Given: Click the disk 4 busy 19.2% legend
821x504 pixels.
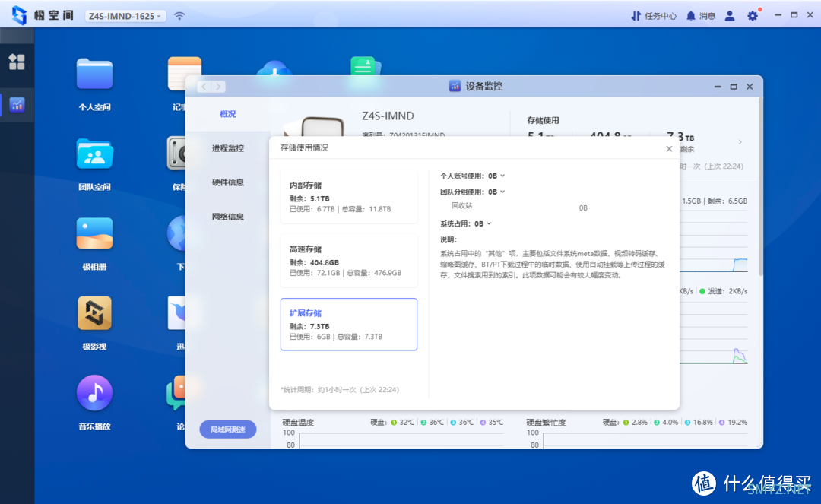Looking at the screenshot, I should (733, 423).
